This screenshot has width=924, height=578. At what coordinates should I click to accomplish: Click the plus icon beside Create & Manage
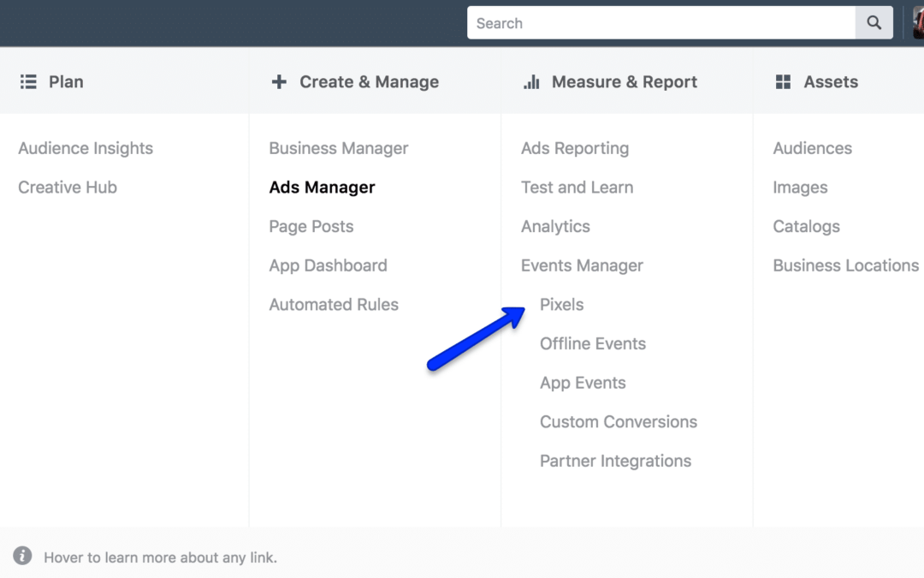[x=279, y=81]
